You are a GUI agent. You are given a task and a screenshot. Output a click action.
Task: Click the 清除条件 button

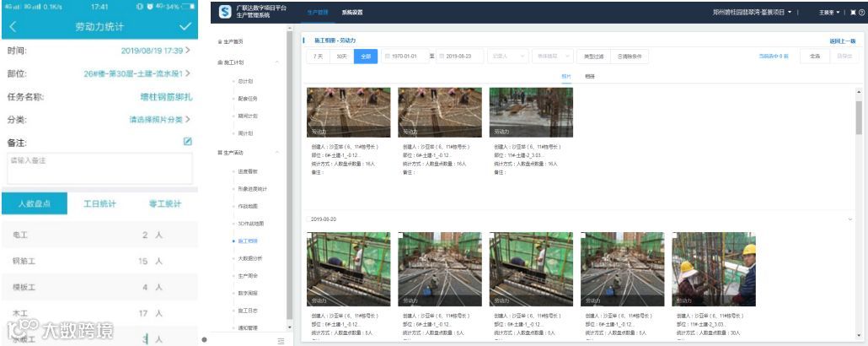coord(629,57)
